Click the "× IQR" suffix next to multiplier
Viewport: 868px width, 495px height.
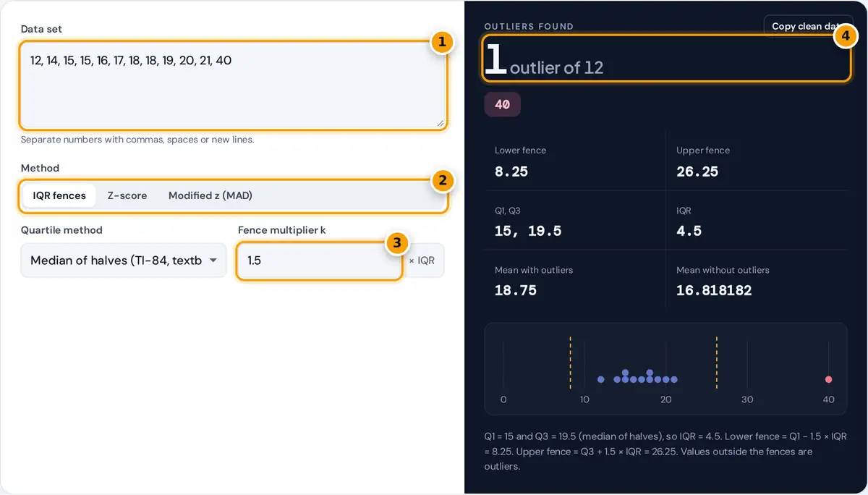pos(422,261)
